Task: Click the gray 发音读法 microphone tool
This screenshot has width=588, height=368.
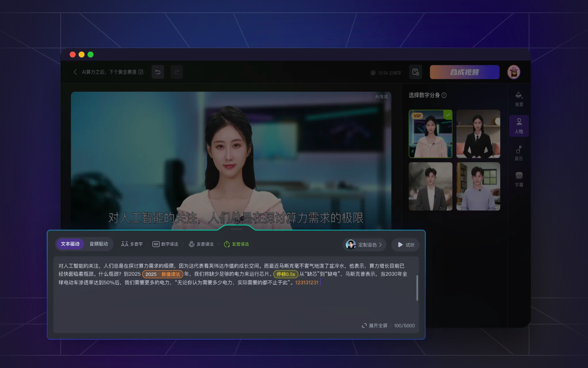Action: [x=201, y=244]
